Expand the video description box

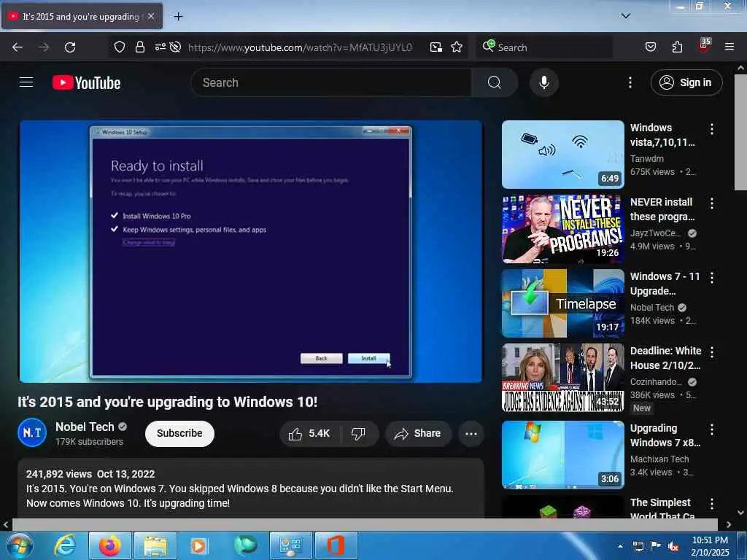251,488
